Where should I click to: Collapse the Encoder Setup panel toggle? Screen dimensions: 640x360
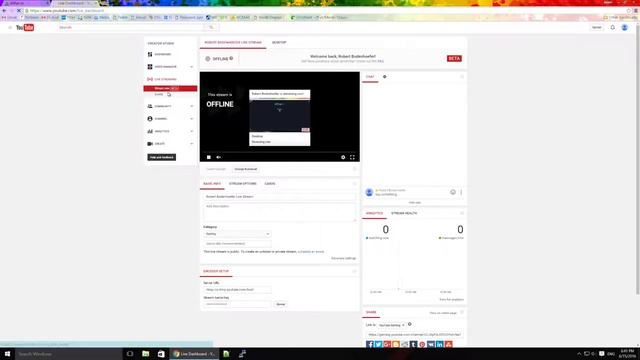pyautogui.click(x=354, y=271)
